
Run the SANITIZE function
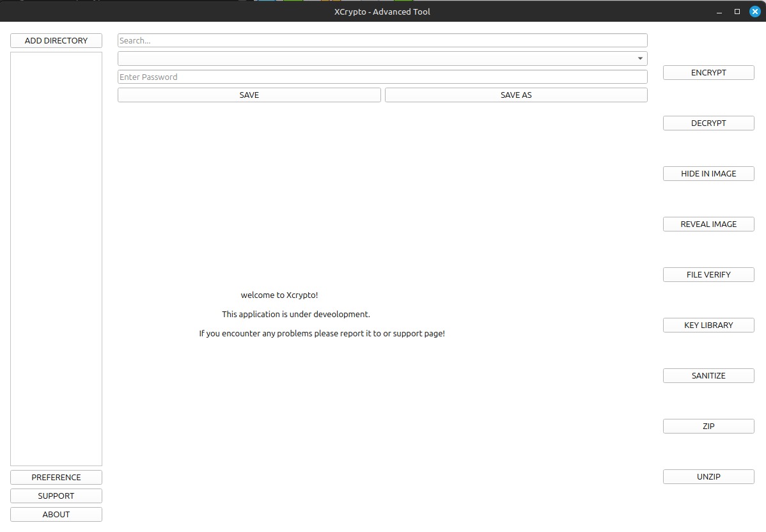[x=708, y=376]
